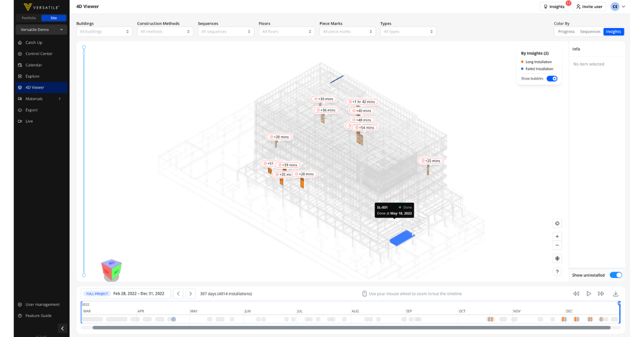Click the bottom handle of the vertical slider
This screenshot has height=337, width=644.
click(84, 275)
